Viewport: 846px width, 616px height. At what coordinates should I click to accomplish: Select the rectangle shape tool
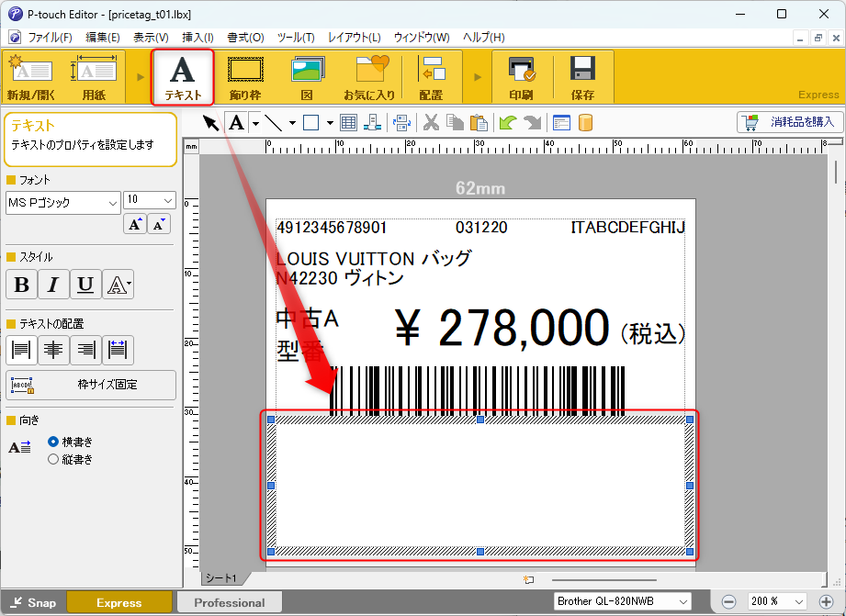tap(310, 123)
